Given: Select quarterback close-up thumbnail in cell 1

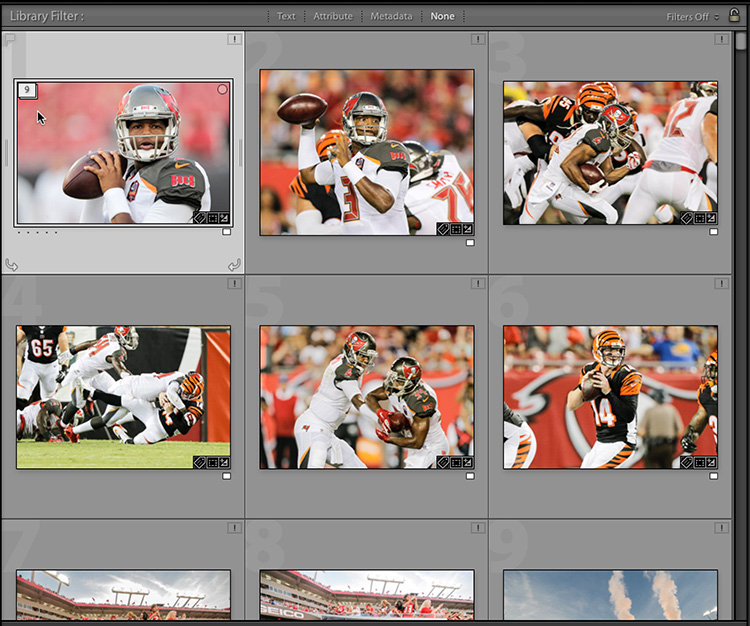Looking at the screenshot, I should point(123,153).
